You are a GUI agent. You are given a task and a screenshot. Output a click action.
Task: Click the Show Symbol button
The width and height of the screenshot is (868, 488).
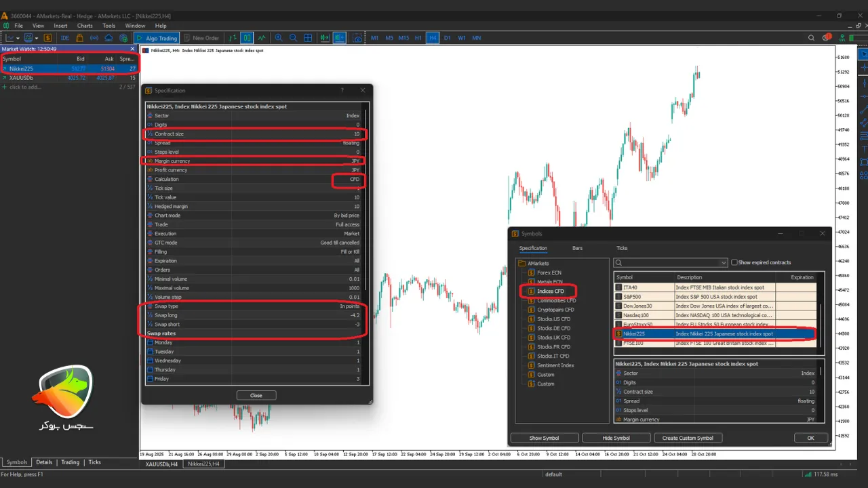(x=545, y=438)
